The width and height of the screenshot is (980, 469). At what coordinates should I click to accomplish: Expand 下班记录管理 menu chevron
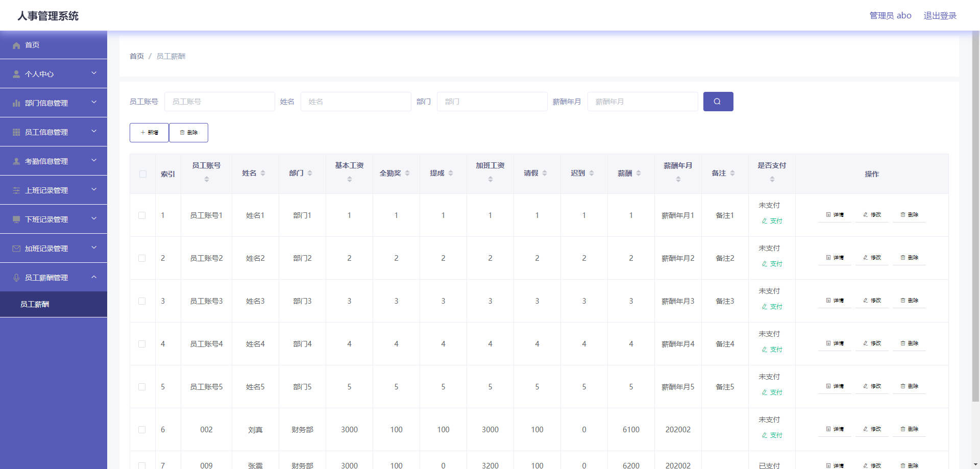[x=94, y=218]
